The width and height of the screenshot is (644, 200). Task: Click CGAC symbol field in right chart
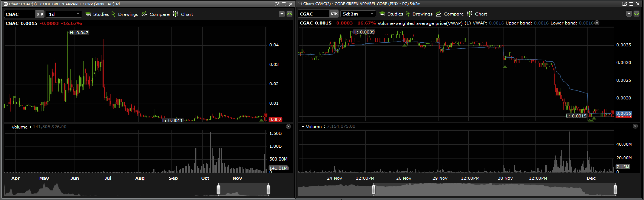pyautogui.click(x=313, y=14)
